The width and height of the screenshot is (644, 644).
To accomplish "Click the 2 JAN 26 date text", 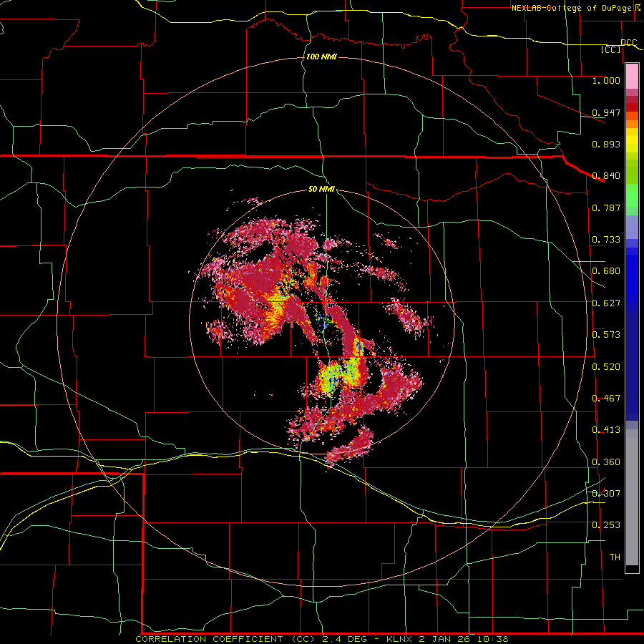I will (x=444, y=639).
